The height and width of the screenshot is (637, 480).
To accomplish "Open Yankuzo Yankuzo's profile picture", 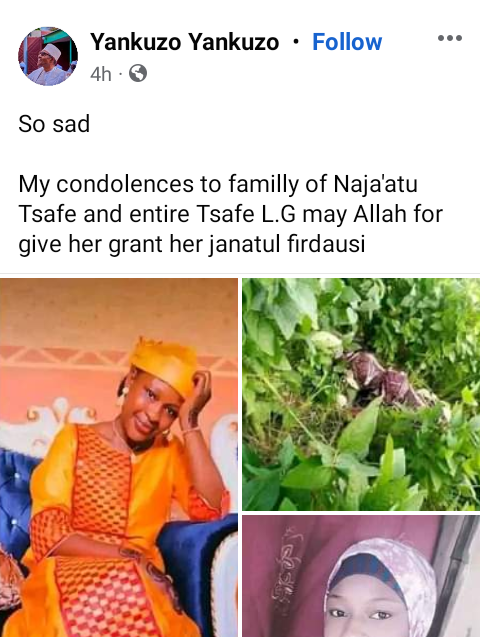I will click(x=48, y=56).
